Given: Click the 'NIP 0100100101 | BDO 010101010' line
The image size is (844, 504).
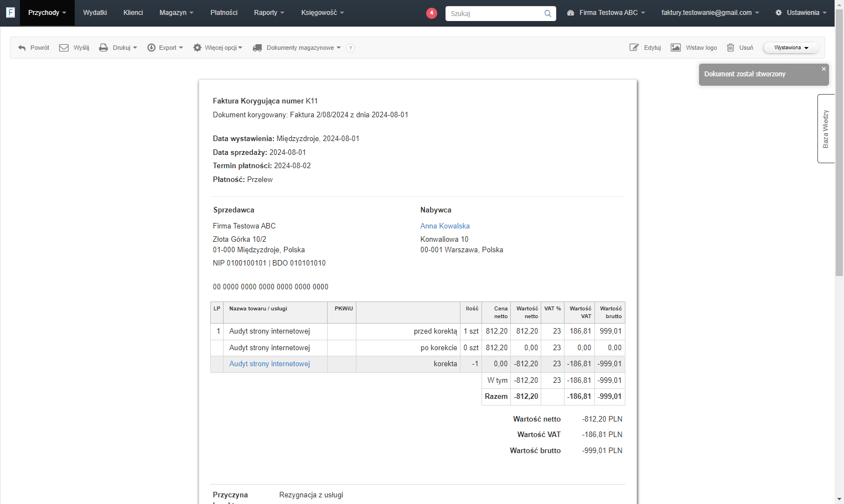Looking at the screenshot, I should 270,263.
